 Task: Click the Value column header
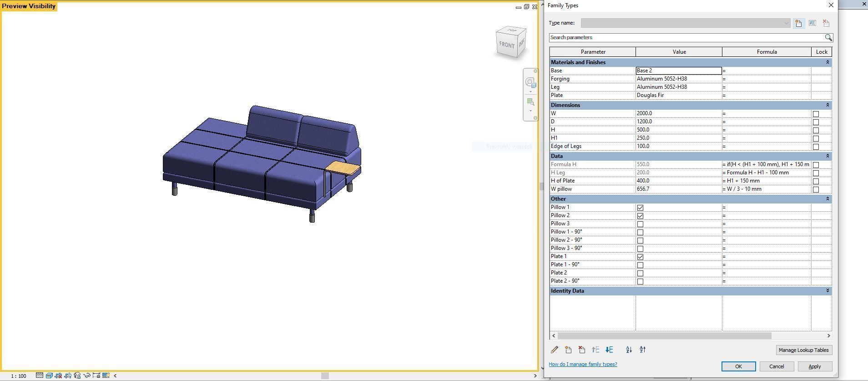tap(679, 52)
